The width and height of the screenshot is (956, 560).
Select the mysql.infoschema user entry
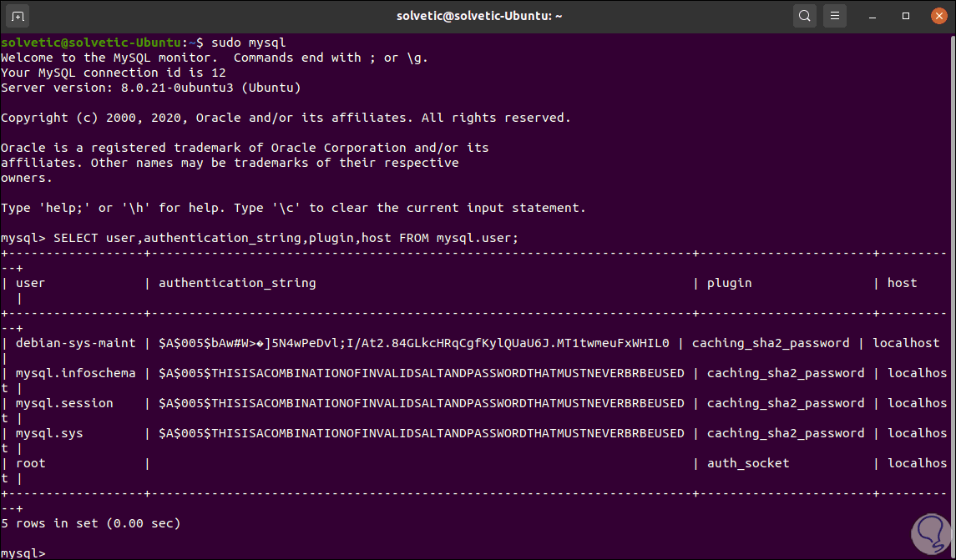click(75, 373)
